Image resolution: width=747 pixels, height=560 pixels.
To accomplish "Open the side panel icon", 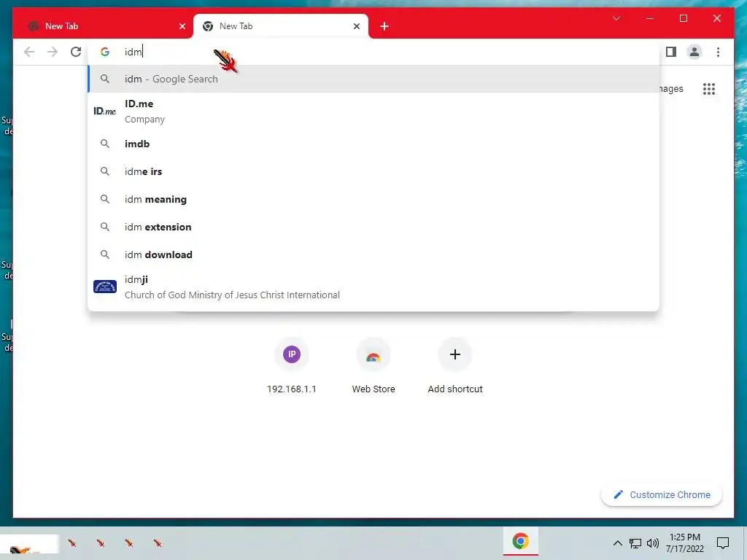I will (x=671, y=52).
